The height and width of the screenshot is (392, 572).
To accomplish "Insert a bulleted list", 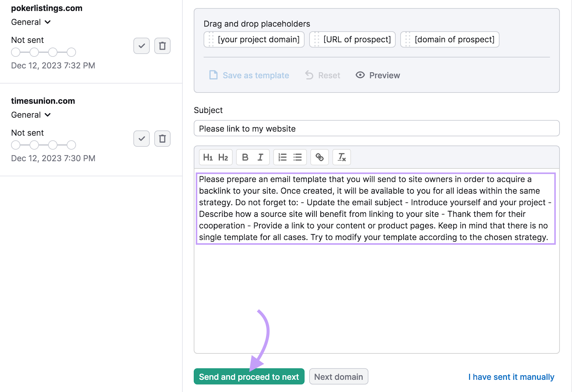I will point(297,157).
